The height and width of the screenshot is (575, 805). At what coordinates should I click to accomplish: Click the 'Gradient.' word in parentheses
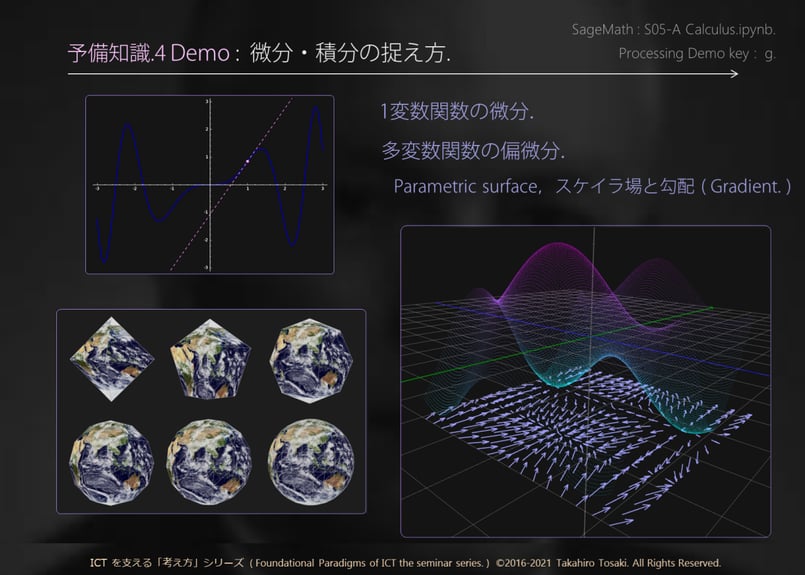745,186
